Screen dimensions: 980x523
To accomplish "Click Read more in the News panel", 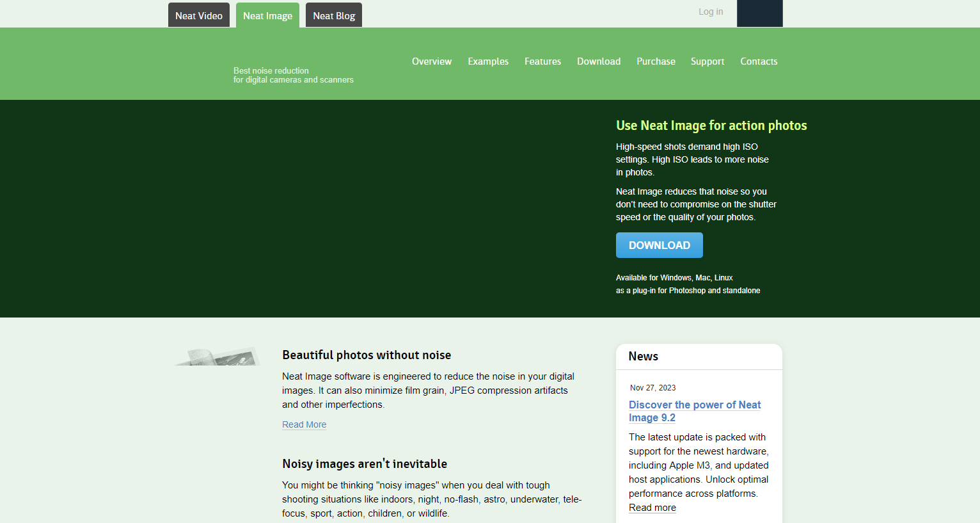I will (652, 508).
